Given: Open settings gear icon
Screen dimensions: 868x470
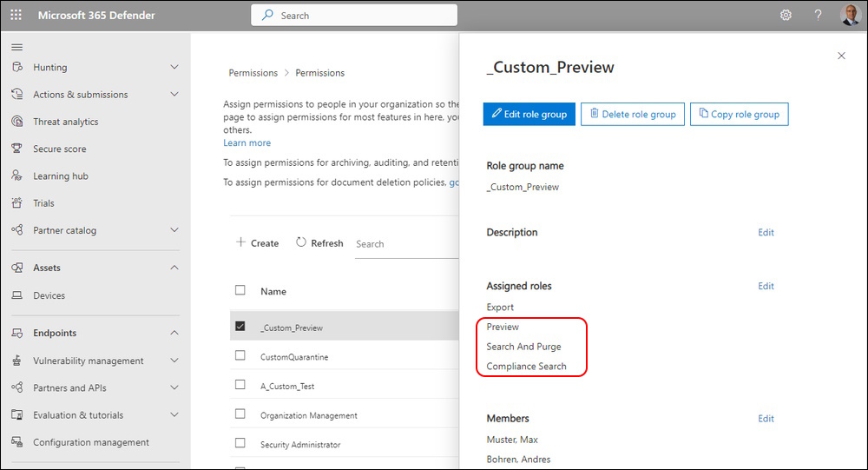Looking at the screenshot, I should [786, 15].
